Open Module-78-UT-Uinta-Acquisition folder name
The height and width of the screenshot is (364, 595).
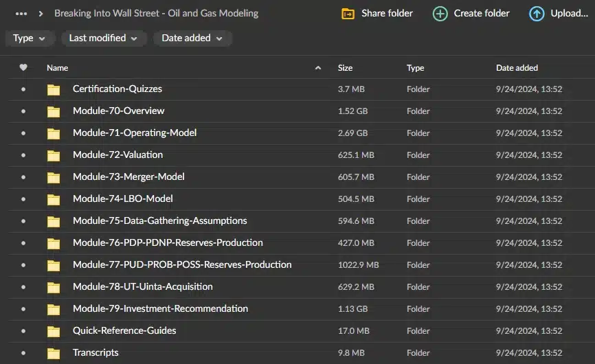[143, 286]
